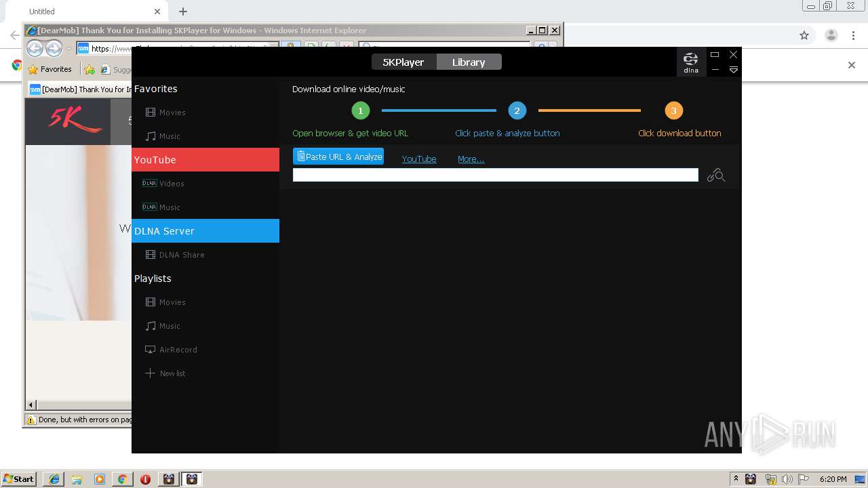Click volume speaker tray icon

coord(787,479)
